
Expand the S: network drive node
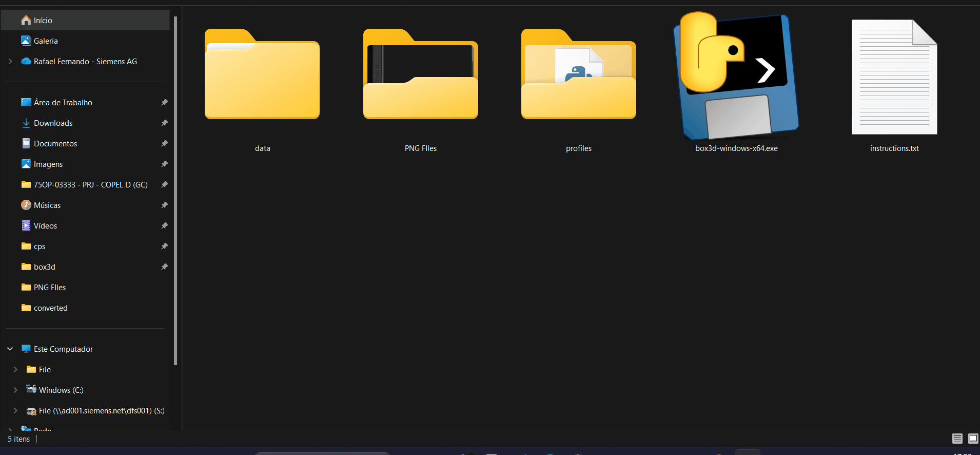coord(15,411)
